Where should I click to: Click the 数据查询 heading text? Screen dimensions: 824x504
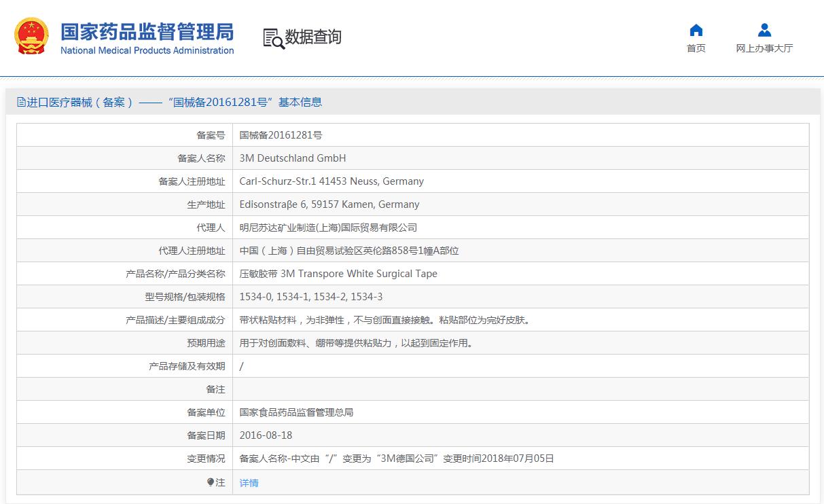pyautogui.click(x=313, y=37)
